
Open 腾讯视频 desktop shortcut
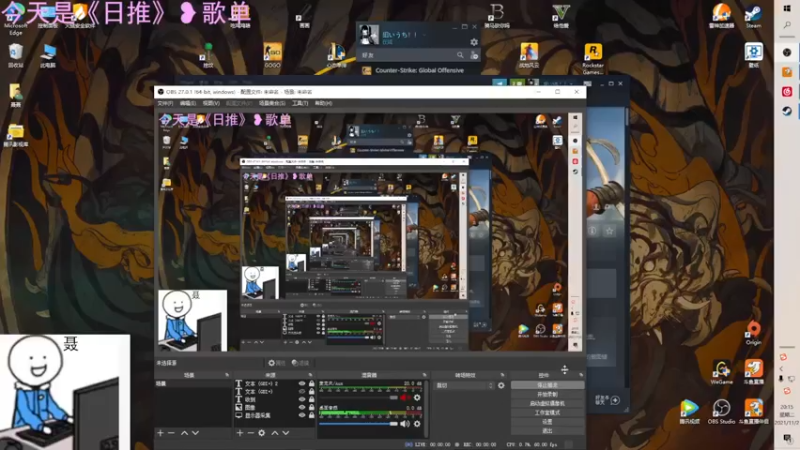689,412
